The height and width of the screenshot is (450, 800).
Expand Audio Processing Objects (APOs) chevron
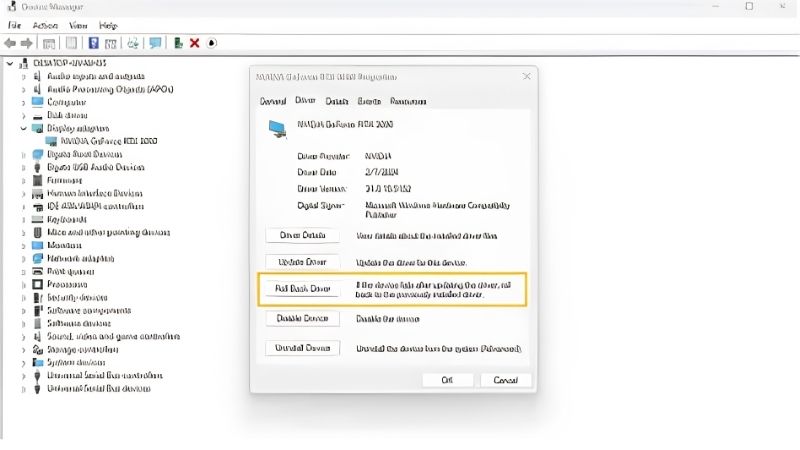pos(23,89)
